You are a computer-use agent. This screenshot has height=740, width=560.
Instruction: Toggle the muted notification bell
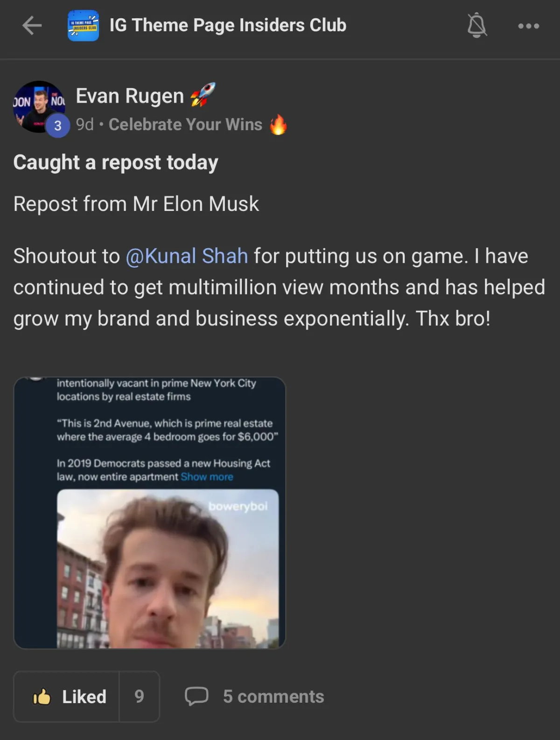(477, 25)
